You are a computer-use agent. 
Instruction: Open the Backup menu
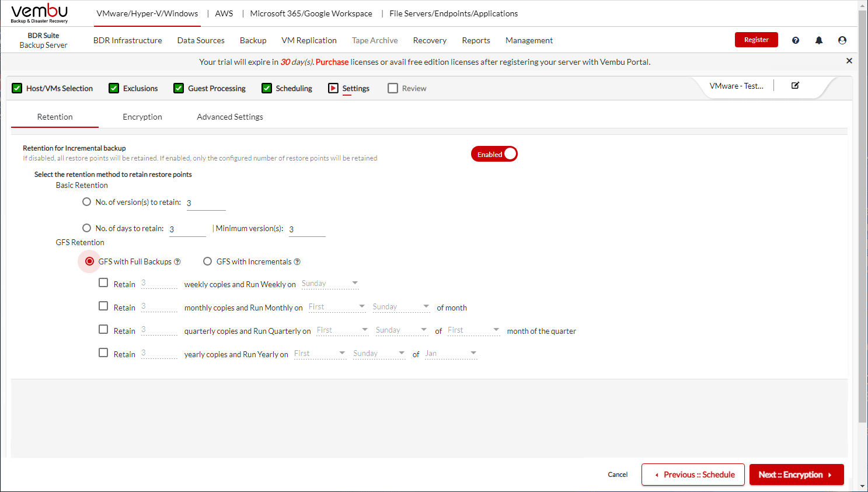pyautogui.click(x=253, y=40)
